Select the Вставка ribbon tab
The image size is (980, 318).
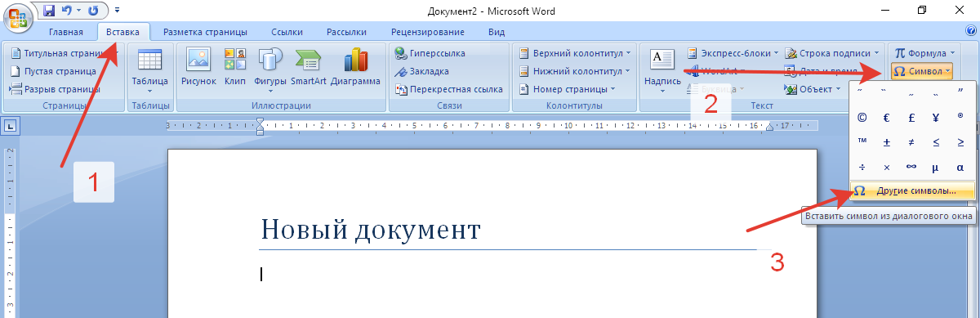123,33
